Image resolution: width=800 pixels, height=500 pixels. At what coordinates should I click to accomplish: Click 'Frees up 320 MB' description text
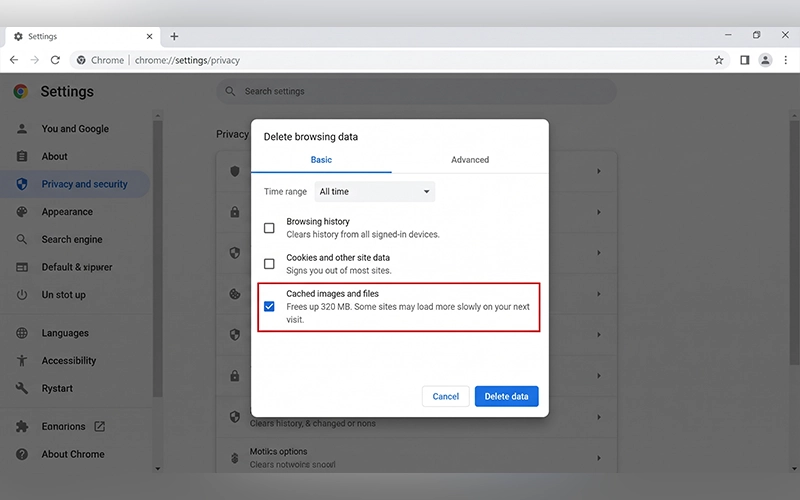click(408, 313)
